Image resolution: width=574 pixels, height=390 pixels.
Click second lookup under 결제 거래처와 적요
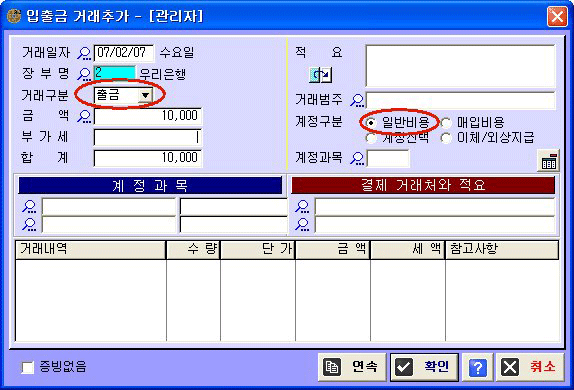[302, 224]
